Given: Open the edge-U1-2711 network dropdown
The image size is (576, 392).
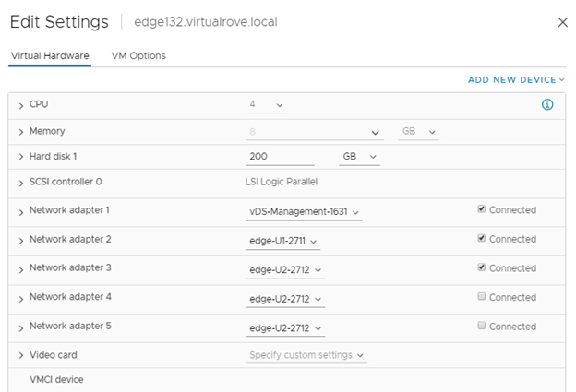Looking at the screenshot, I should [284, 242].
